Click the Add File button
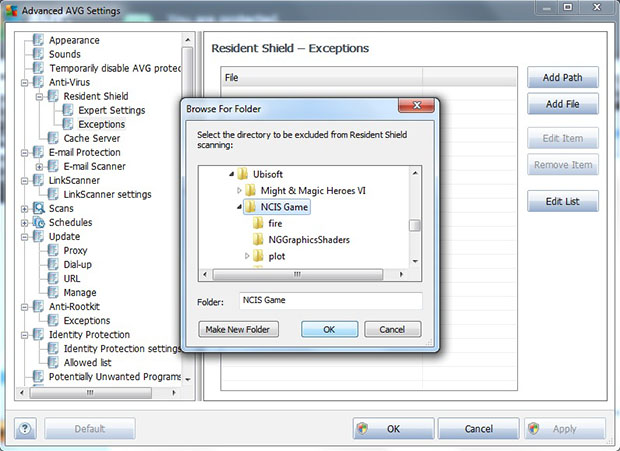The image size is (620, 451). [x=563, y=104]
